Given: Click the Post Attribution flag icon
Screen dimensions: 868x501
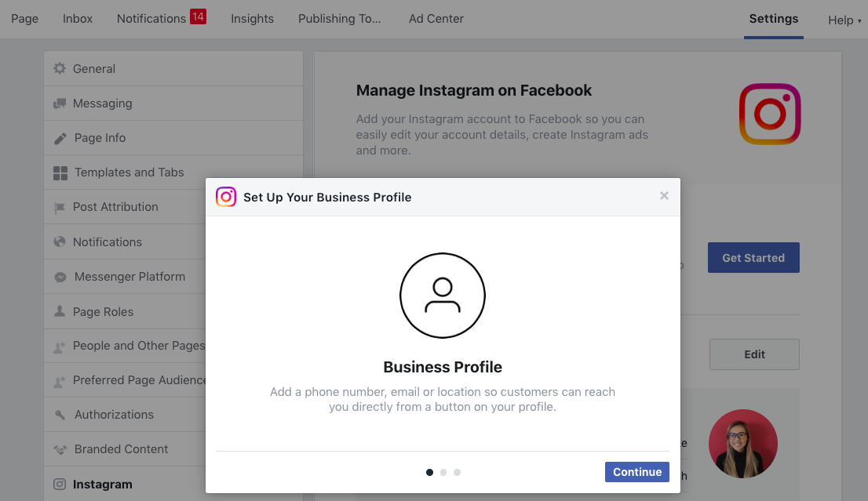Looking at the screenshot, I should (x=59, y=208).
